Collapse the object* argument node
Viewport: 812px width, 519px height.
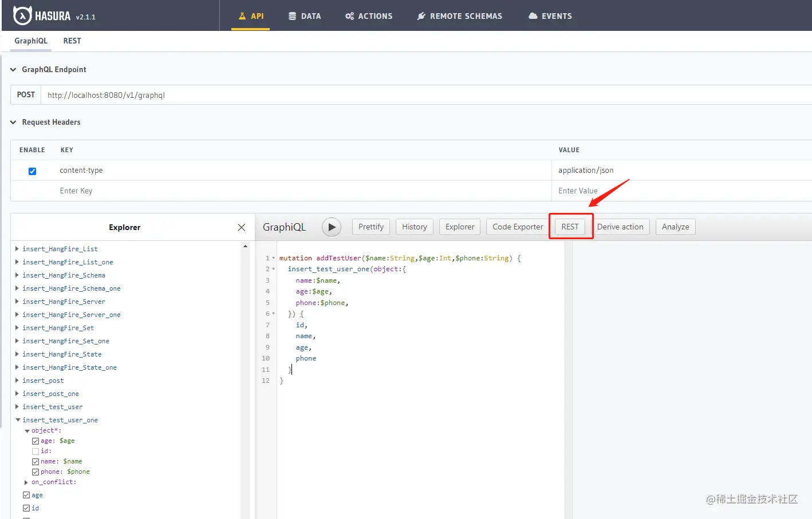(x=26, y=431)
